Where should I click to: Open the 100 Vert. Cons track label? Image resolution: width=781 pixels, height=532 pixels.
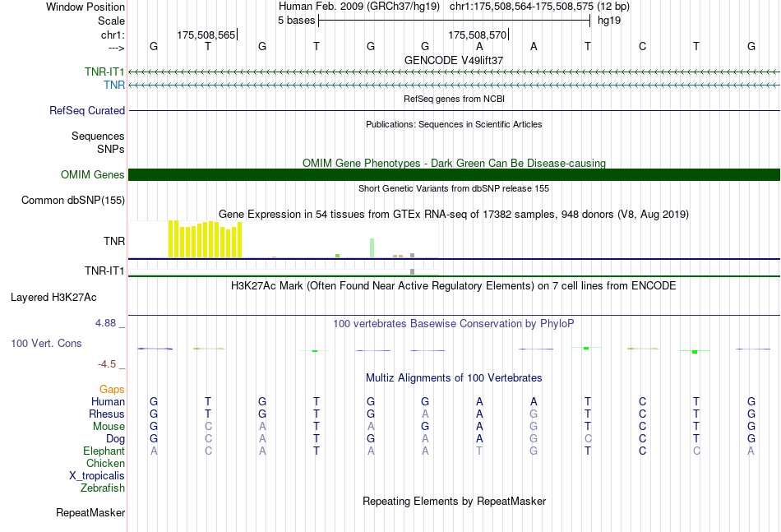46,343
